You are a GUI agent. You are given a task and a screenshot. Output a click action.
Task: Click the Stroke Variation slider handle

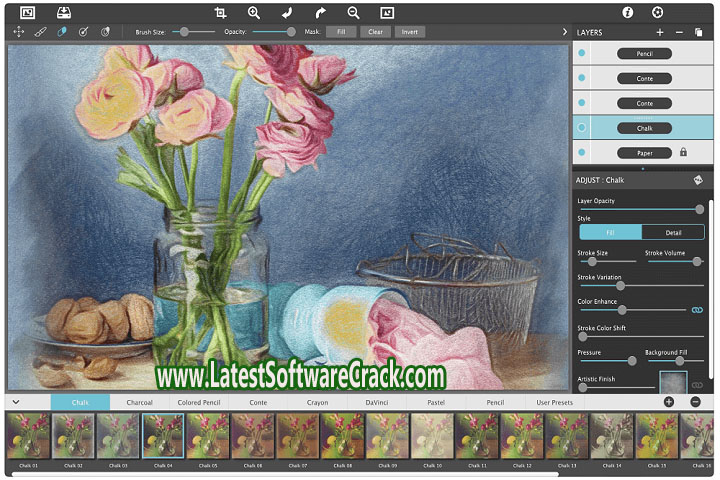(x=620, y=286)
